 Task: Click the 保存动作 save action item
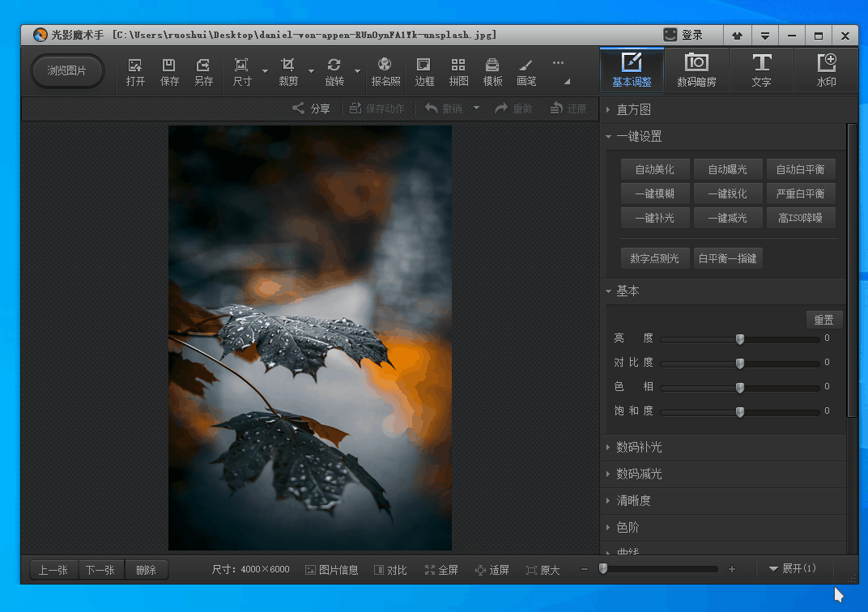pos(377,108)
